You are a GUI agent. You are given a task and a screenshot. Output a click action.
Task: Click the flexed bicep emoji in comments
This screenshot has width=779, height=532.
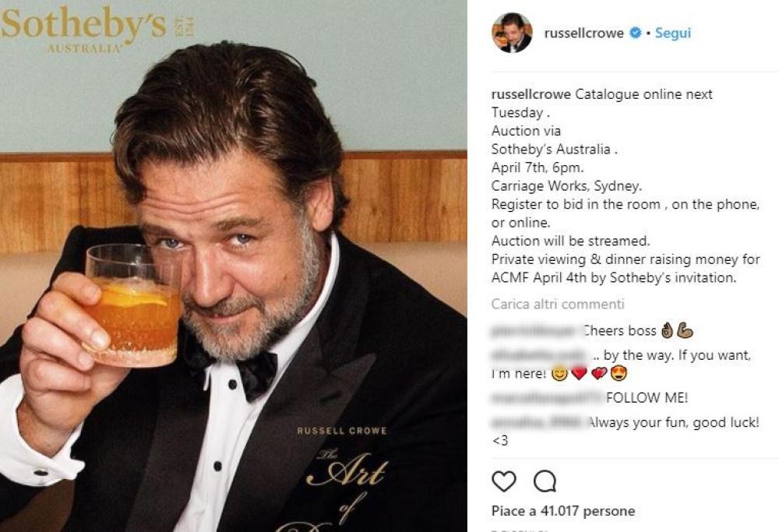click(686, 331)
